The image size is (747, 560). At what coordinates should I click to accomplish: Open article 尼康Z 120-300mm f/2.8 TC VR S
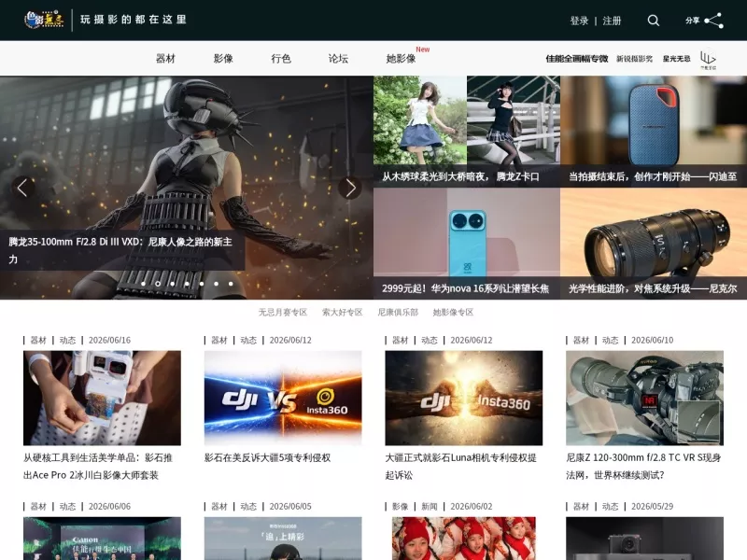coord(643,466)
